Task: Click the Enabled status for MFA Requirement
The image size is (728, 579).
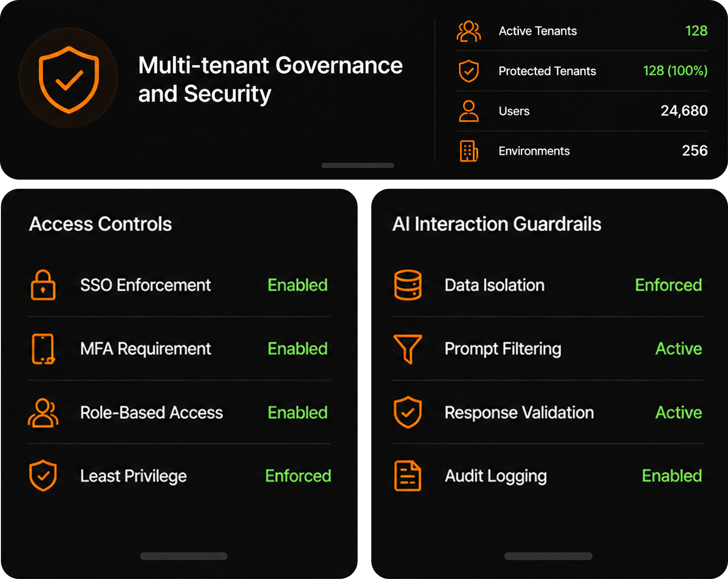Action: (297, 349)
